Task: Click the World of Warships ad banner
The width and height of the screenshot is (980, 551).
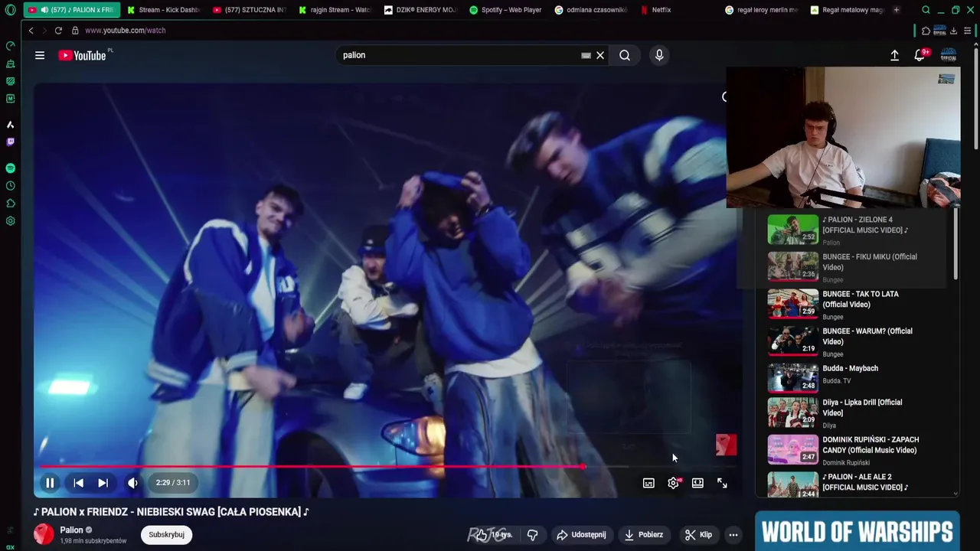Action: [857, 531]
